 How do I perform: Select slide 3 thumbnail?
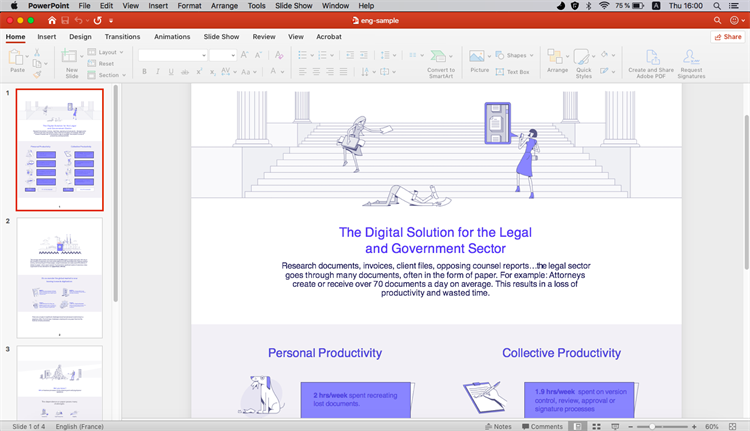click(59, 382)
